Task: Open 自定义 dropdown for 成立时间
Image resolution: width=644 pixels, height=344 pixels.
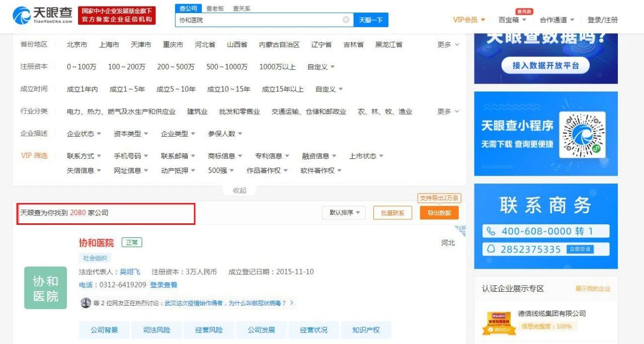Action: click(x=329, y=89)
